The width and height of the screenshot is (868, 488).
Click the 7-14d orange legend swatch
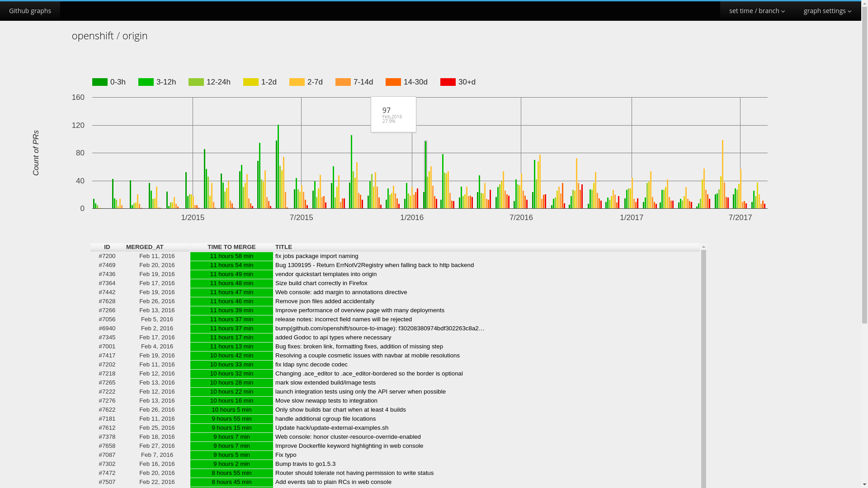click(343, 82)
